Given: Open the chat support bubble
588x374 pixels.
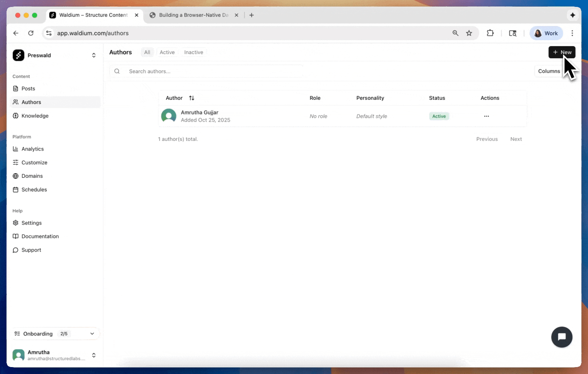Looking at the screenshot, I should click(x=562, y=337).
